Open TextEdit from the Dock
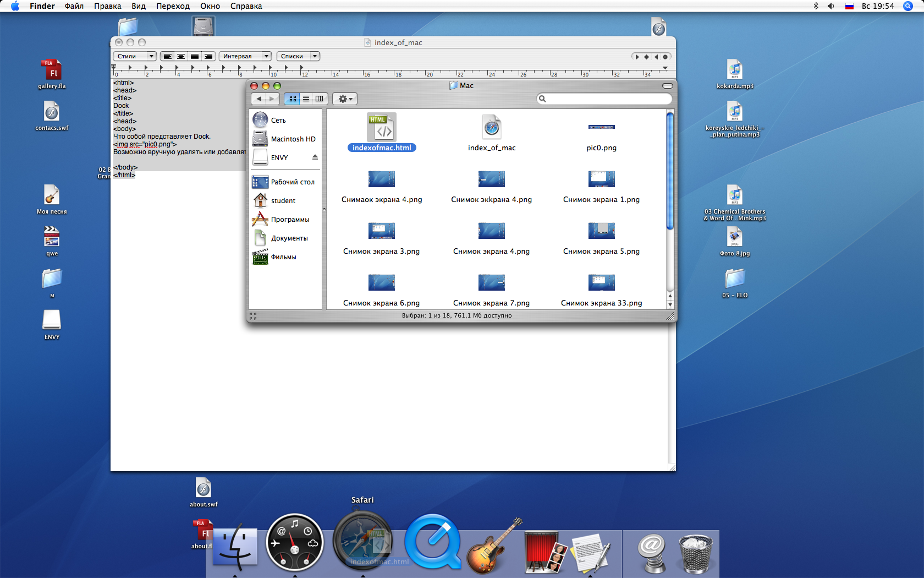 (591, 553)
